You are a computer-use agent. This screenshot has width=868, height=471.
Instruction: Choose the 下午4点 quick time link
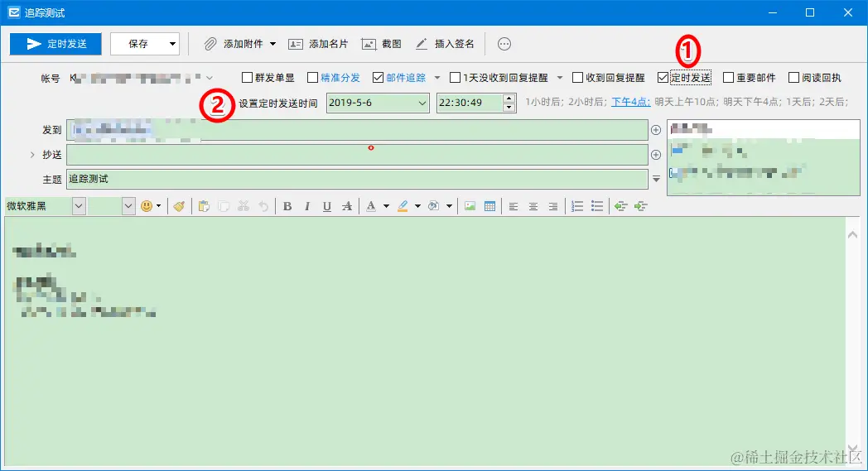[629, 102]
